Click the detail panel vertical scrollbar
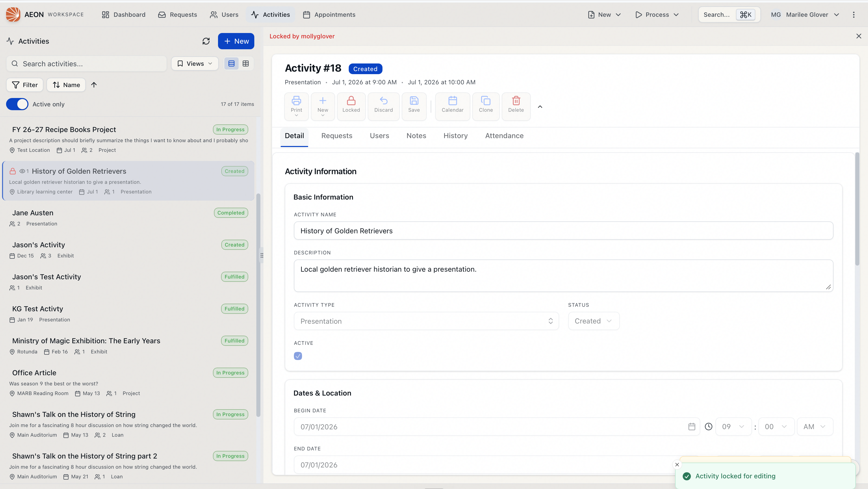868x489 pixels. pos(857,209)
